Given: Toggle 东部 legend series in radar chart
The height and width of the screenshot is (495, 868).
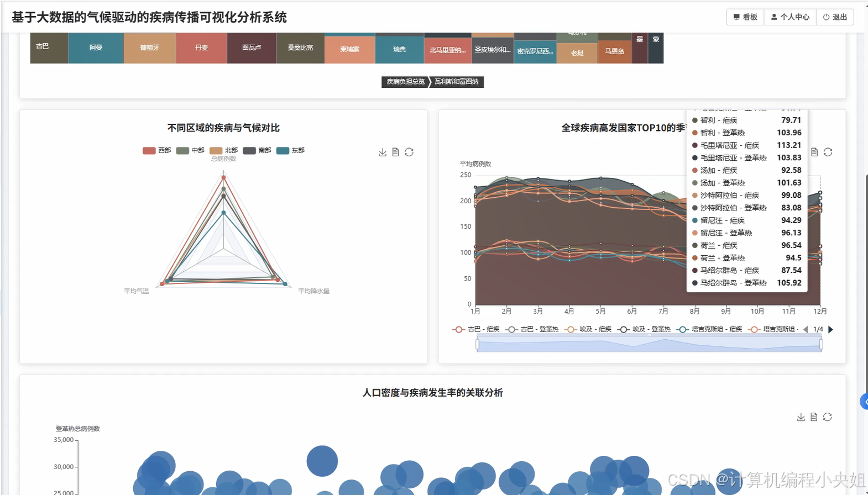Looking at the screenshot, I should [x=290, y=150].
